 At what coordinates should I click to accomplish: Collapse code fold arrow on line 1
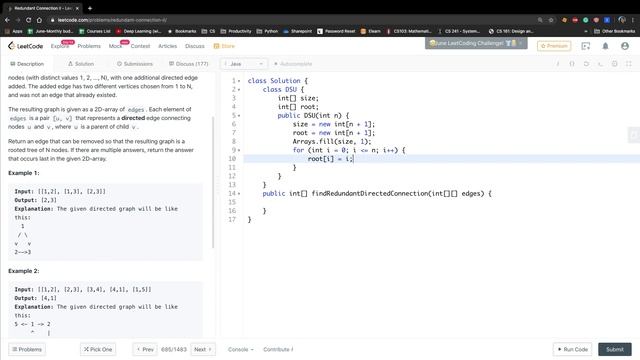click(x=239, y=81)
